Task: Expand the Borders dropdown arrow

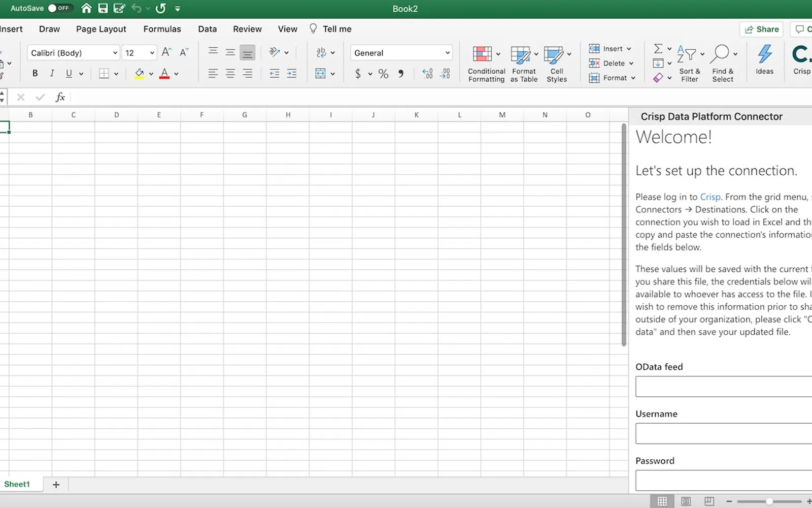Action: click(116, 74)
